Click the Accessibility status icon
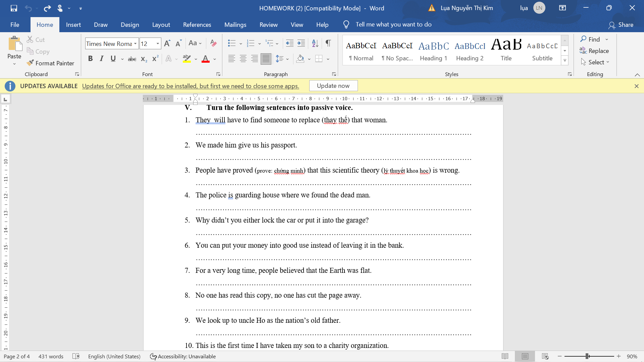This screenshot has height=362, width=644. [153, 356]
